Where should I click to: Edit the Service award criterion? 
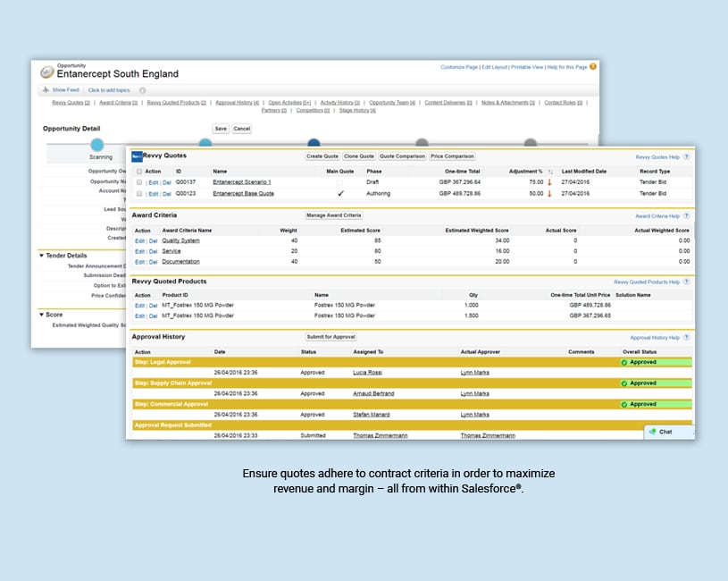tap(139, 252)
